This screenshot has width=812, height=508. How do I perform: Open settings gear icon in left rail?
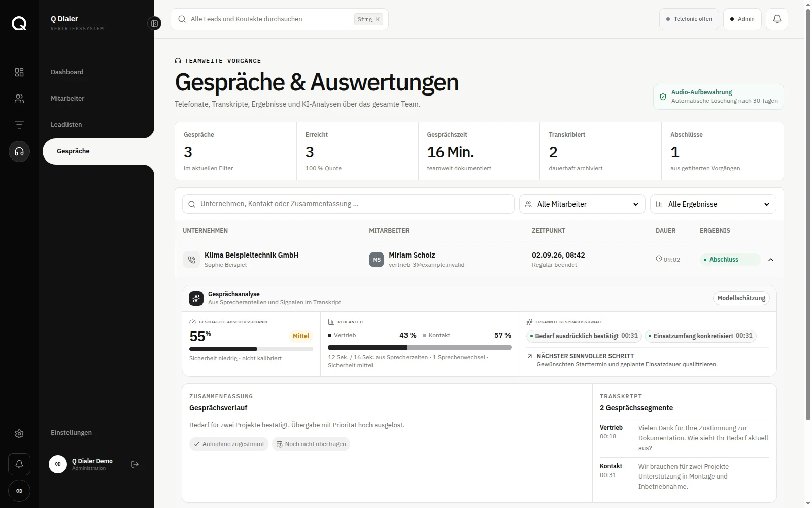[19, 434]
